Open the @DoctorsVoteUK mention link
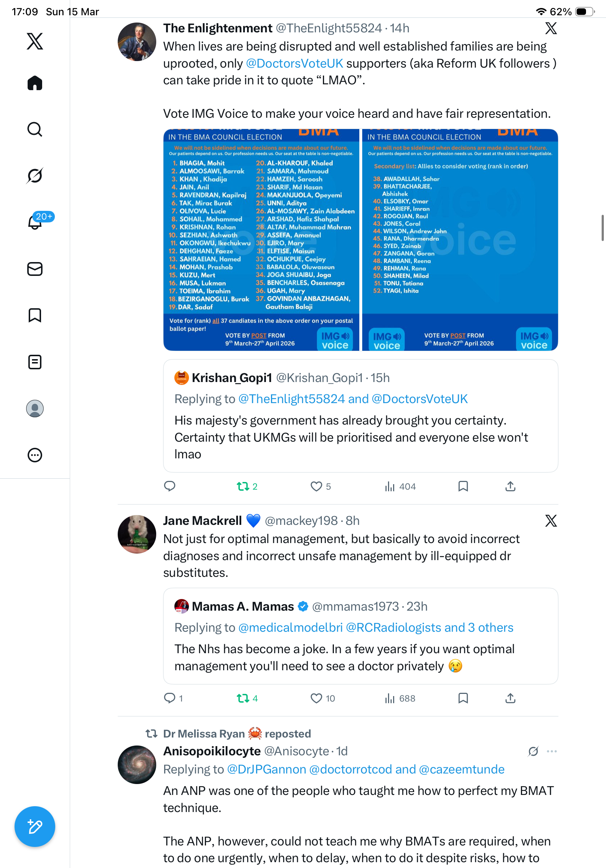The height and width of the screenshot is (868, 606). (x=294, y=63)
